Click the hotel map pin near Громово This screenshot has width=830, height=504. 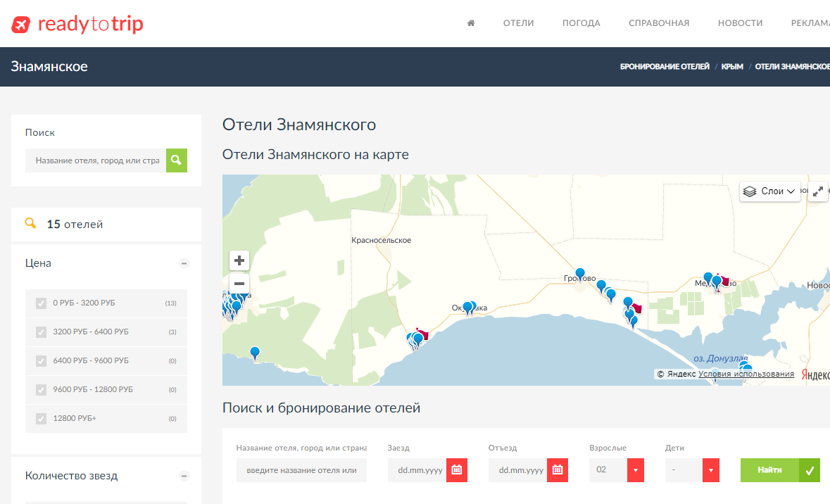580,274
